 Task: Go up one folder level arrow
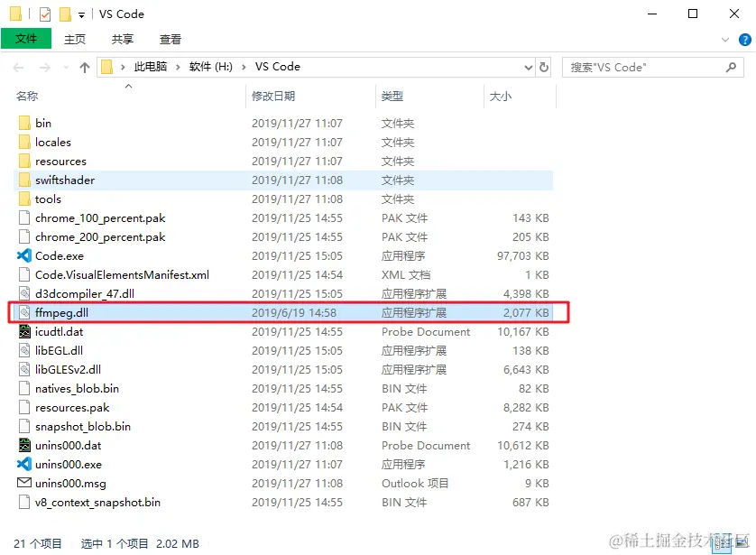coord(85,67)
